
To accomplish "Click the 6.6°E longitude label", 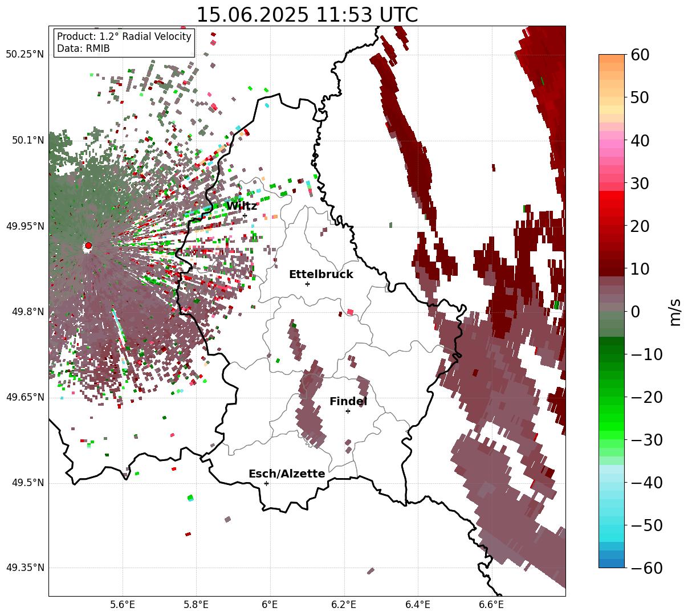I will [x=491, y=605].
